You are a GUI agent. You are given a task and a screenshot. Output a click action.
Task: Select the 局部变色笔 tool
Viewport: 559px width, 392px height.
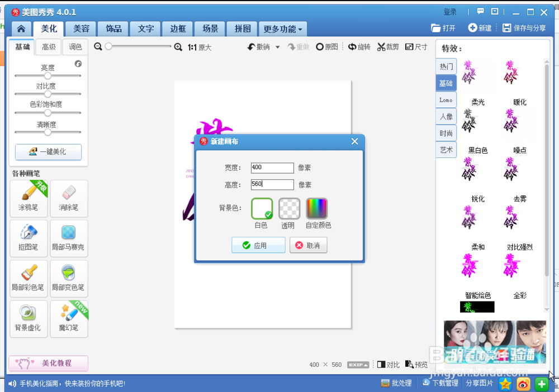69,279
